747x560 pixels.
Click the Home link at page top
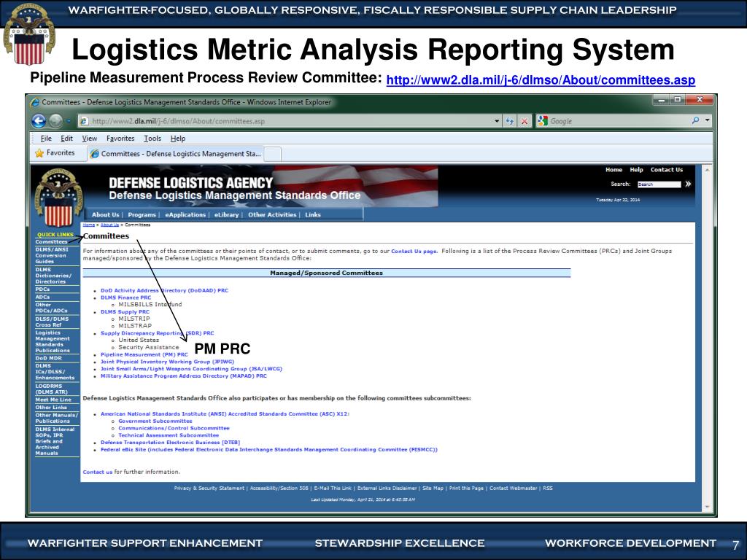tap(614, 169)
